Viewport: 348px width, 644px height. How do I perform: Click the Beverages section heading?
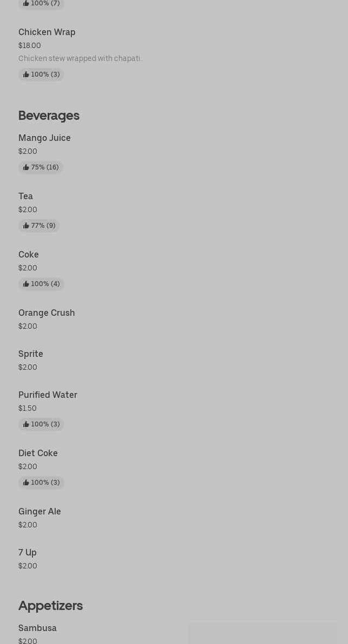49,116
